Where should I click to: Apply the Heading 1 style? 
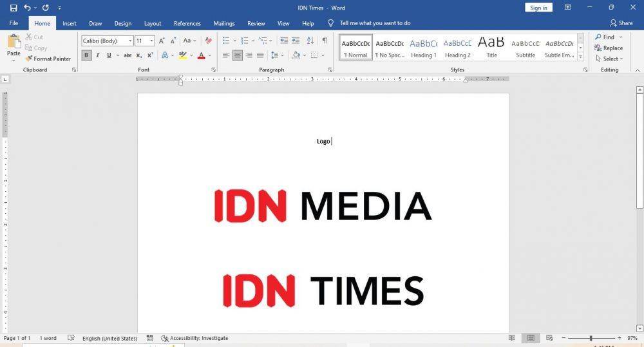pos(424,48)
